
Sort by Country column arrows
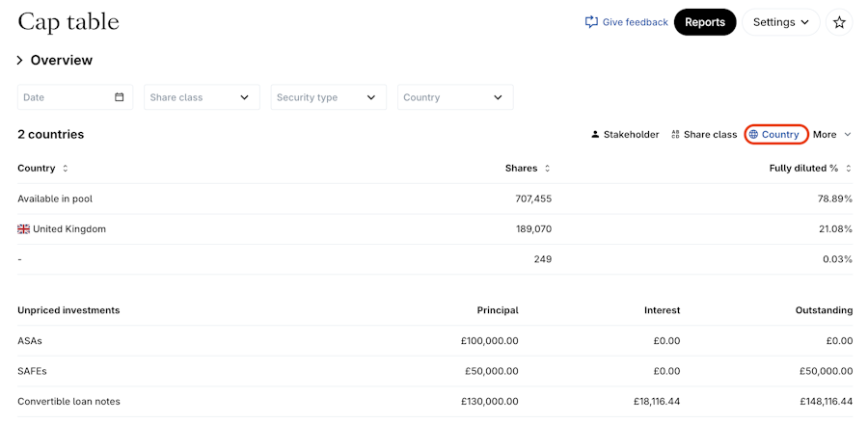pyautogui.click(x=66, y=169)
